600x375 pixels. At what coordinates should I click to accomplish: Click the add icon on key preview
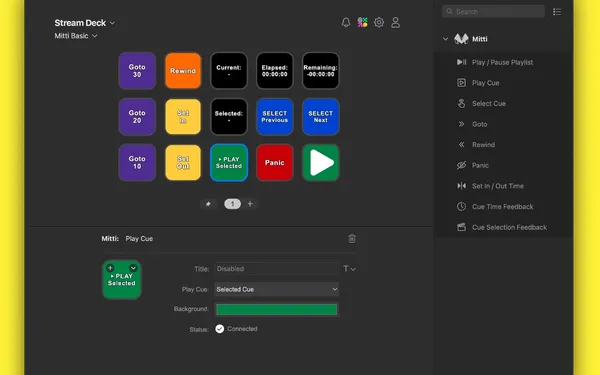110,268
